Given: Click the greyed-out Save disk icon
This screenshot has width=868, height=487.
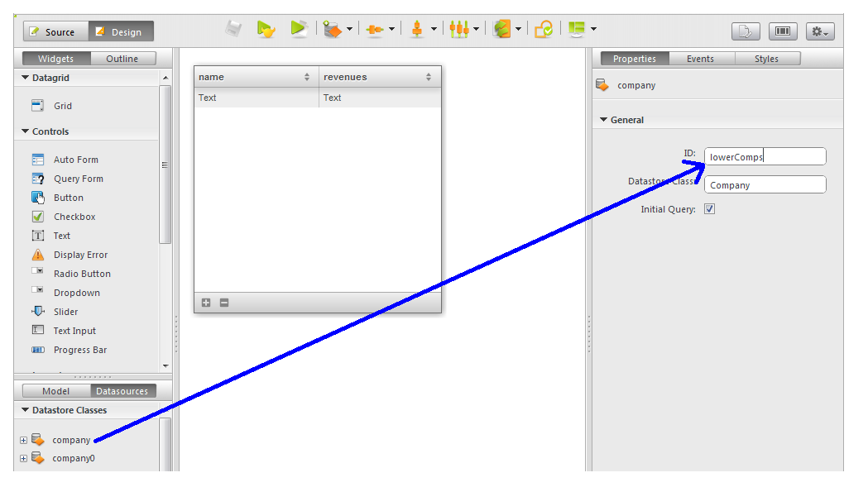Looking at the screenshot, I should point(233,29).
